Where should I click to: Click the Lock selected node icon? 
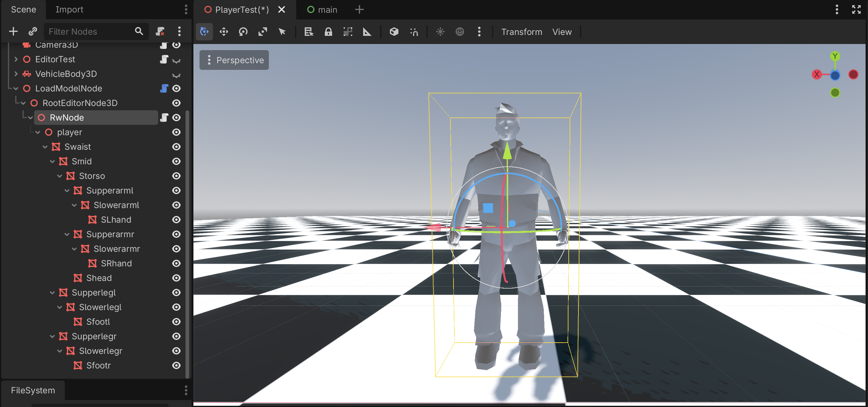[328, 32]
